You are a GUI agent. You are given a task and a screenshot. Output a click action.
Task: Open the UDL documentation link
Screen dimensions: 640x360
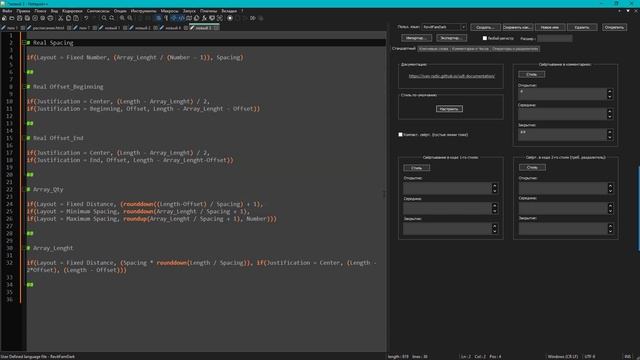(x=451, y=76)
